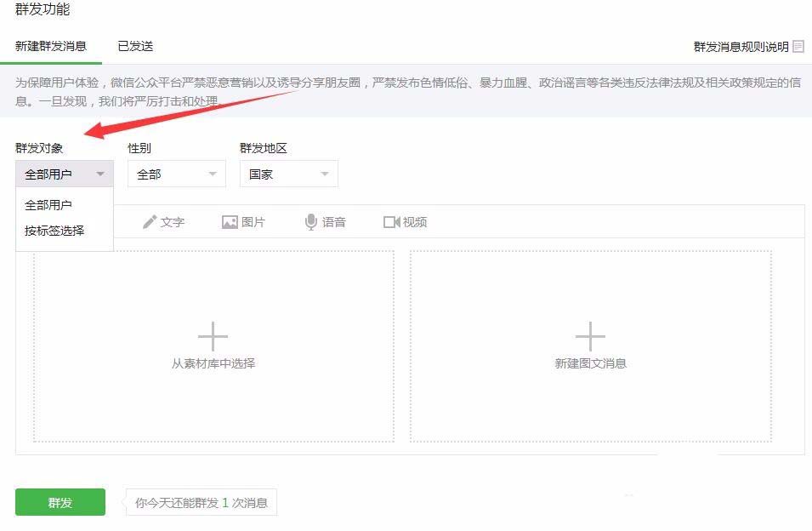Open the 群发消息规则说明 link
The width and height of the screenshot is (812, 531).
pyautogui.click(x=741, y=47)
